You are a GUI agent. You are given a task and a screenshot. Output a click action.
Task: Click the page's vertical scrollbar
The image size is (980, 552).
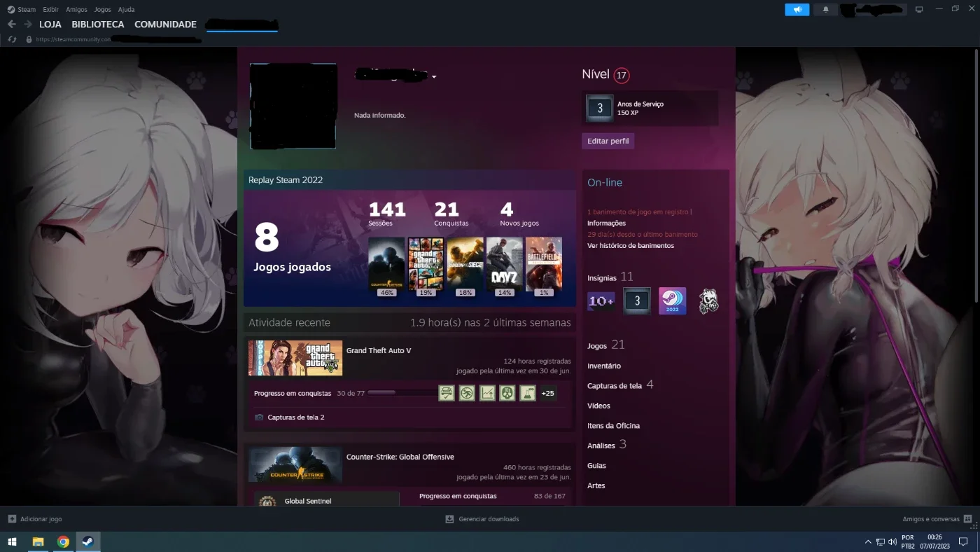tap(976, 175)
